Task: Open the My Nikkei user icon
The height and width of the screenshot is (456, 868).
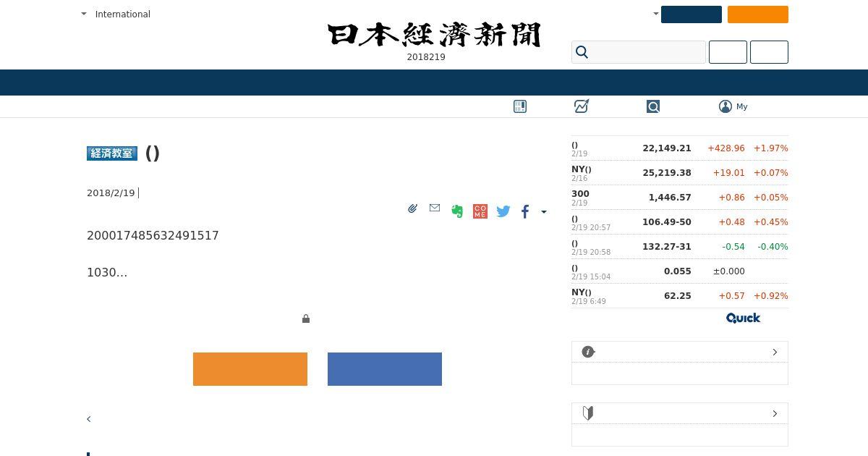Action: [726, 106]
